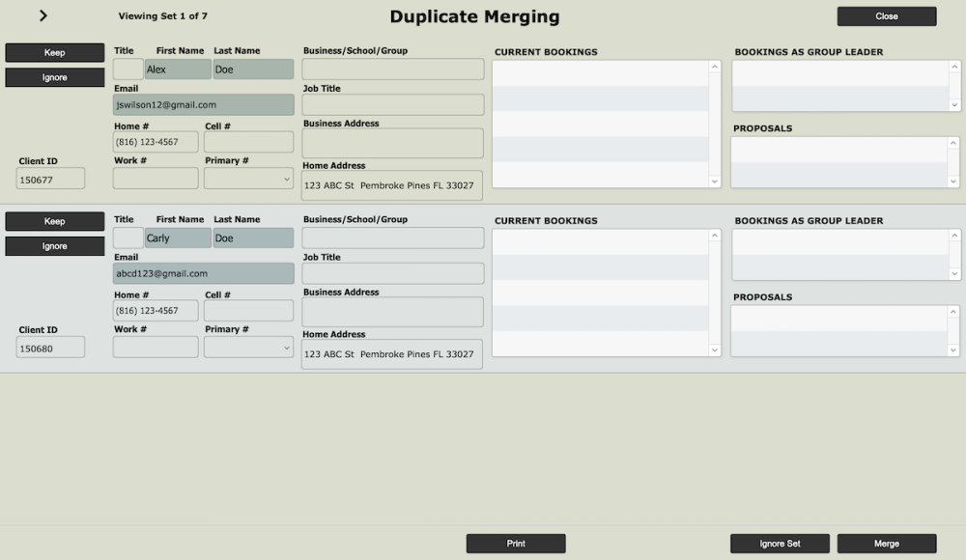Image resolution: width=966 pixels, height=560 pixels.
Task: Click Ignore Set button
Action: [780, 544]
